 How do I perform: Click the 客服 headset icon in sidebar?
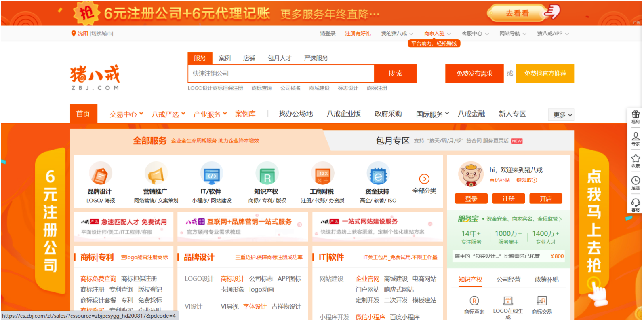[636, 203]
